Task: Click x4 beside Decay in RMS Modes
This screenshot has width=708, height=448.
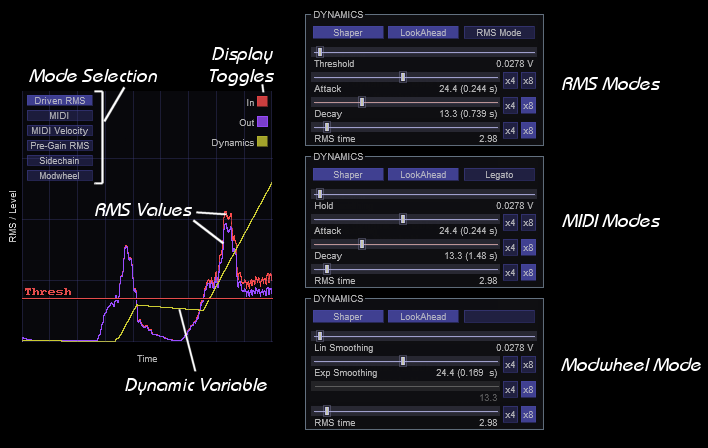Action: pos(510,106)
